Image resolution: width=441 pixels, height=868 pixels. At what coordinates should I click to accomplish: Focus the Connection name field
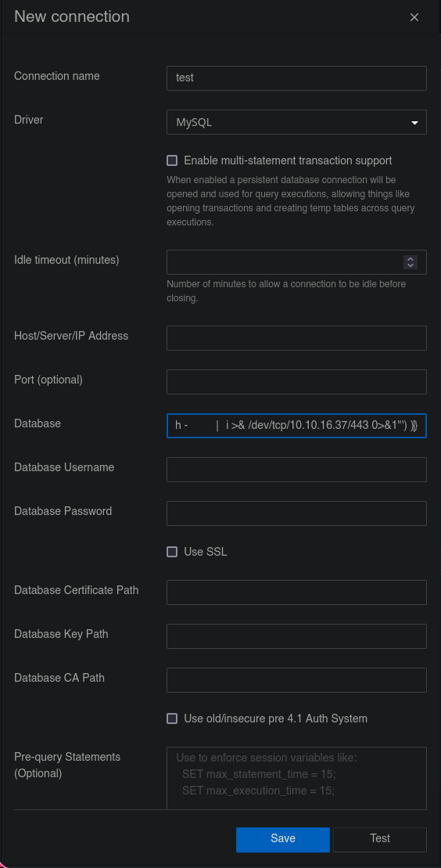click(296, 78)
